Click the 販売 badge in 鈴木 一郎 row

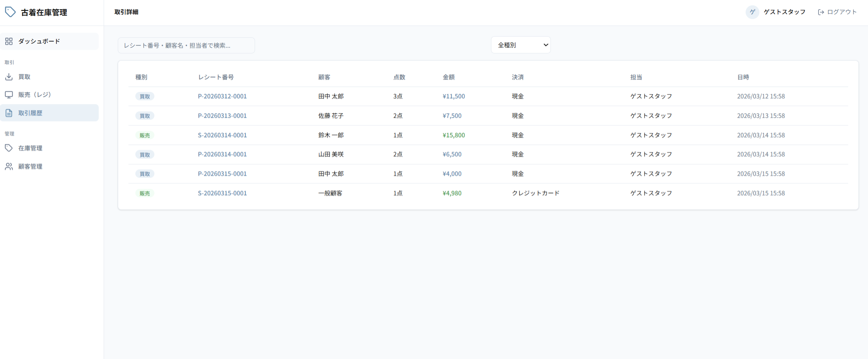(144, 135)
